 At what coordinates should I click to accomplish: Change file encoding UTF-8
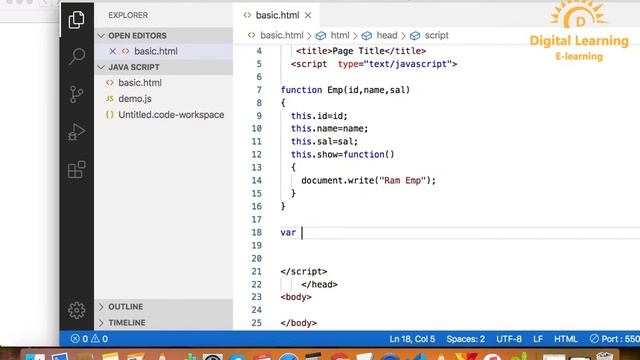(x=509, y=339)
